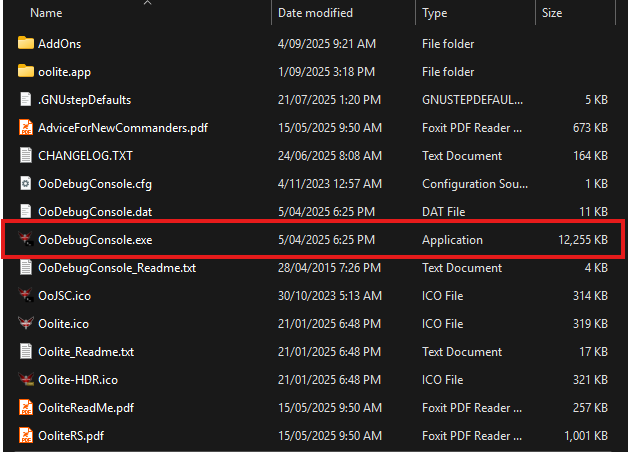Image resolution: width=628 pixels, height=452 pixels.
Task: Click the 314 KB size value
Action: pyautogui.click(x=590, y=296)
